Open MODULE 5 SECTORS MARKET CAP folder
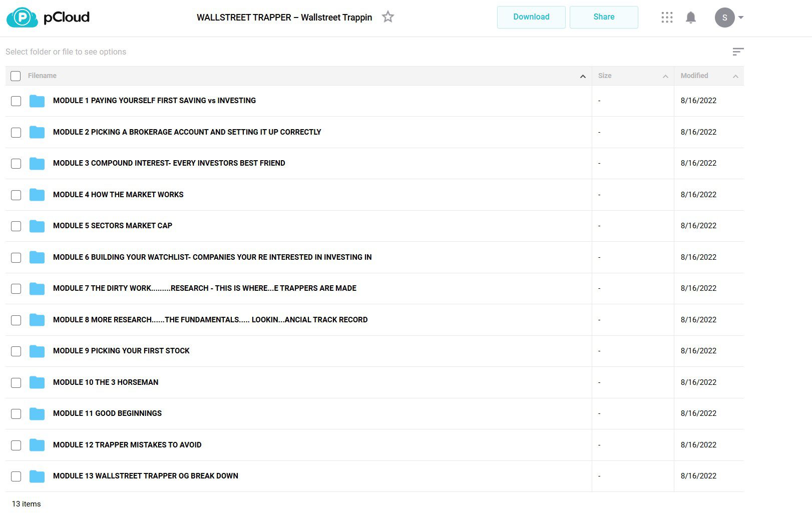 point(113,226)
